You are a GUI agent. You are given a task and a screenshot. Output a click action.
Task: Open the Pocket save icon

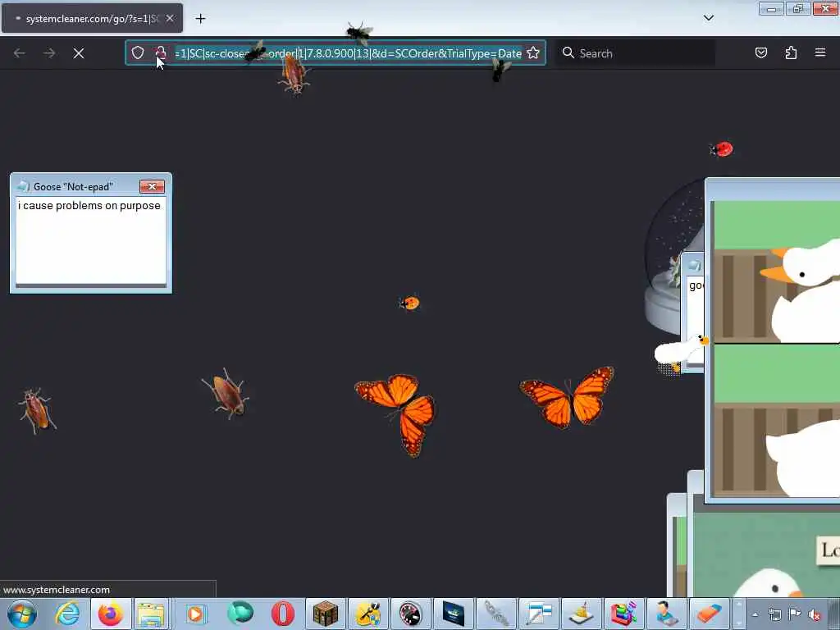click(760, 52)
